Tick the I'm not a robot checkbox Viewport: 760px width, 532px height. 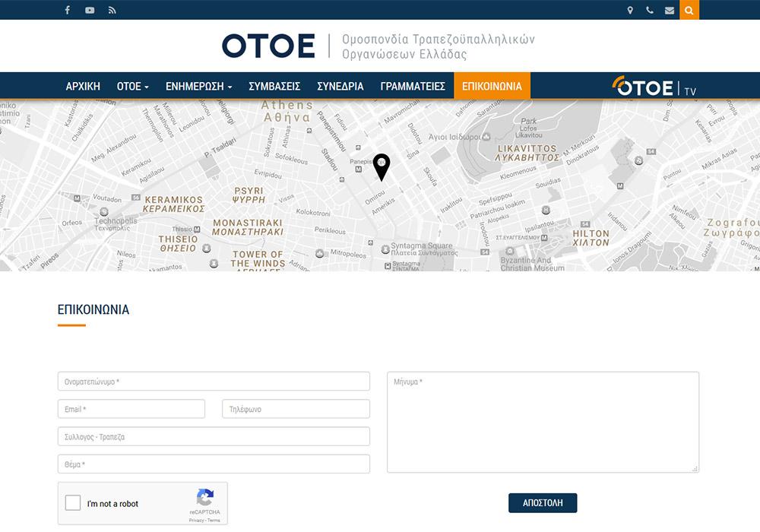pos(73,502)
